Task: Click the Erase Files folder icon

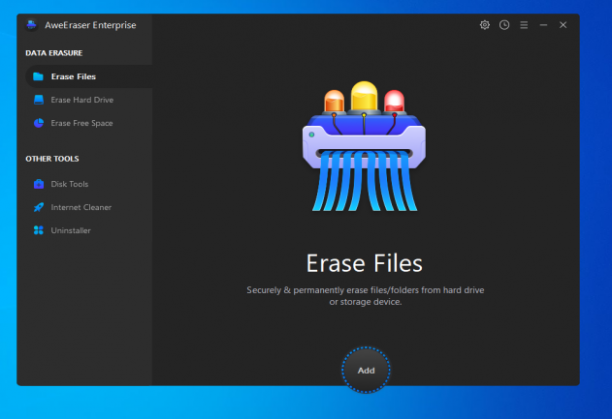Action: click(38, 76)
